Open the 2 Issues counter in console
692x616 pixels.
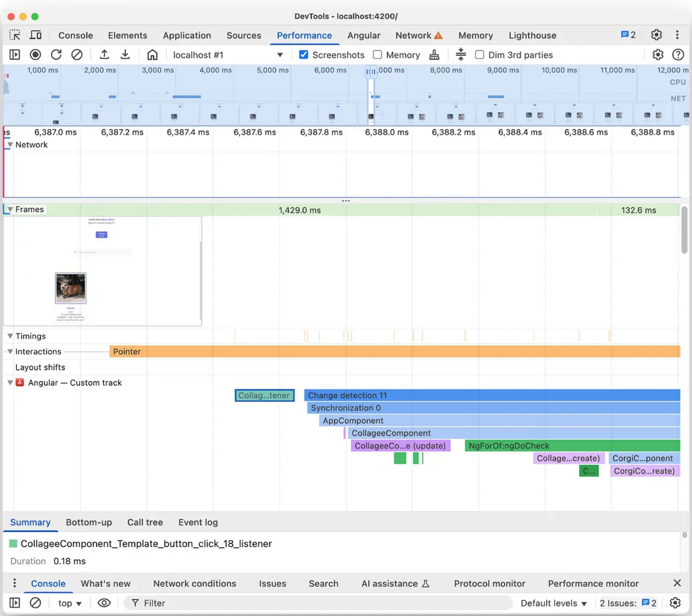(x=628, y=603)
